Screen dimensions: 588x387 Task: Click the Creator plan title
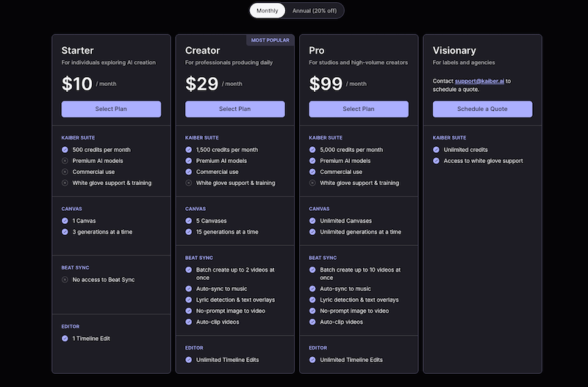(203, 51)
